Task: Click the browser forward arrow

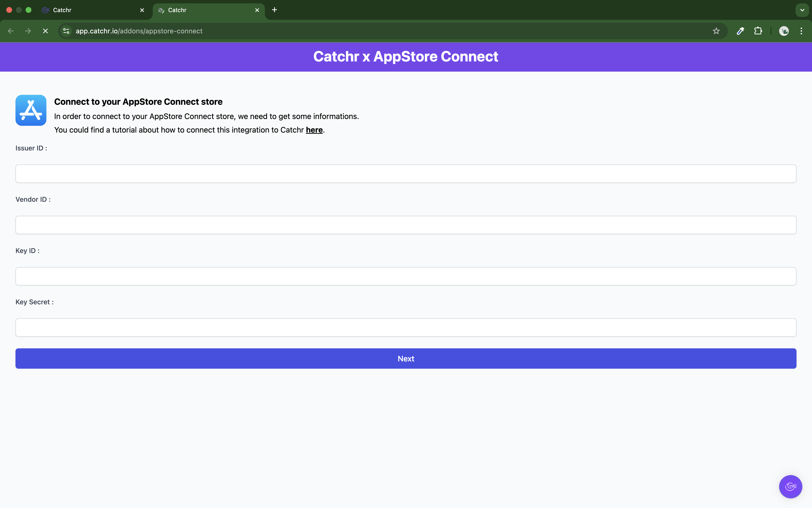Action: point(28,31)
